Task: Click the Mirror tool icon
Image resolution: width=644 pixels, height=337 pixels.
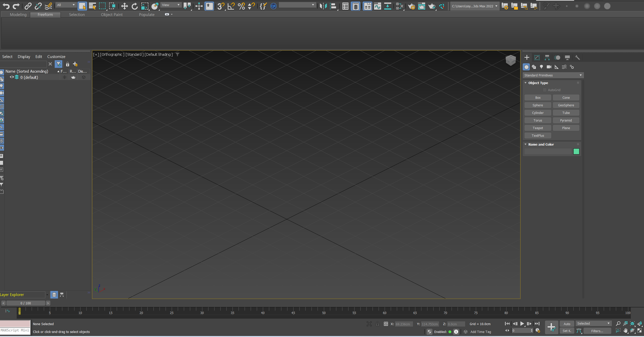Action: (323, 6)
